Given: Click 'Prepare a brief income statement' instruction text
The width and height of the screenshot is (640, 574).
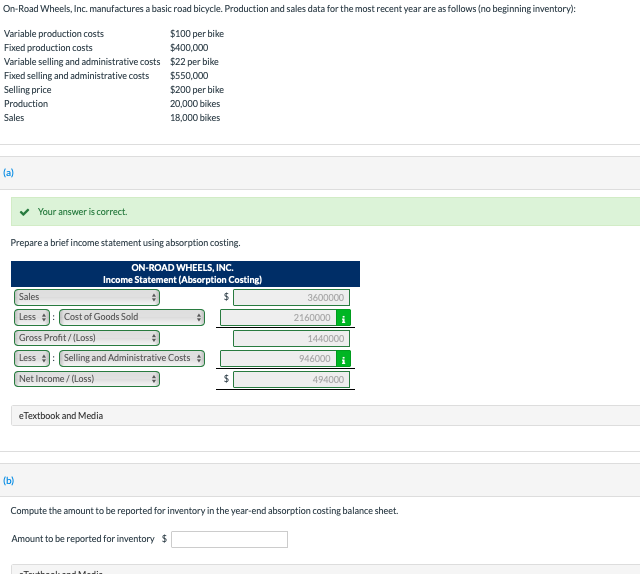Looking at the screenshot, I should click(125, 243).
